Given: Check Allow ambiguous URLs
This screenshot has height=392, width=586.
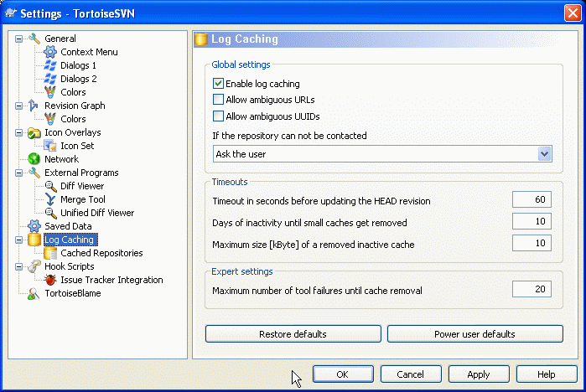Looking at the screenshot, I should pos(218,100).
